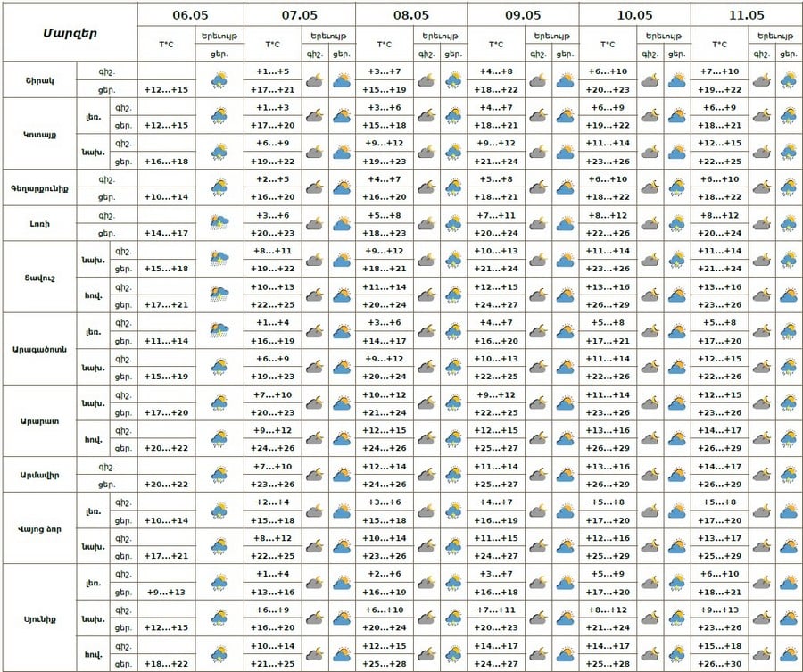The height and width of the screenshot is (672, 803).
Task: Click Շիրակ 11.05 daytime weather icon
Action: [789, 80]
